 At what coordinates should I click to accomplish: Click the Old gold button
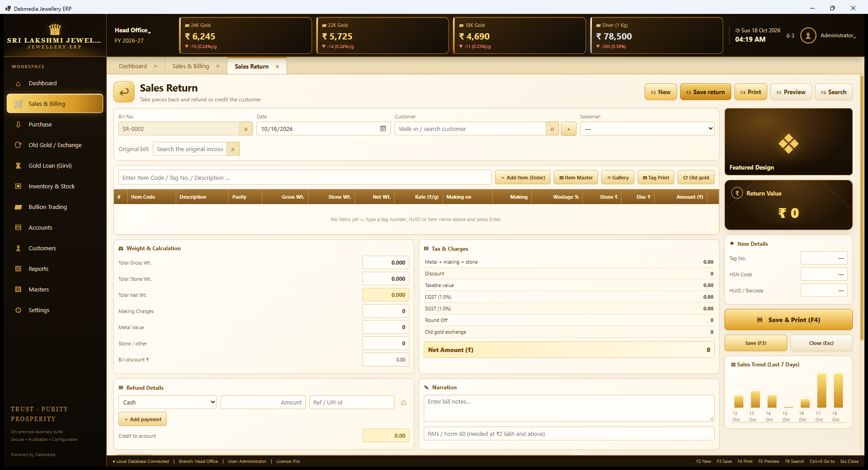click(696, 178)
